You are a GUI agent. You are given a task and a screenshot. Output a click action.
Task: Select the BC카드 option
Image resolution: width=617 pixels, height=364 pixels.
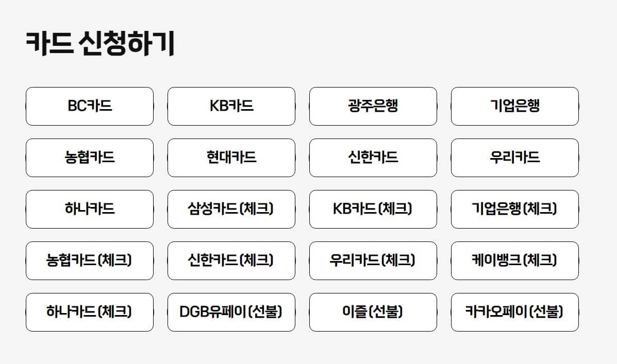(x=89, y=107)
